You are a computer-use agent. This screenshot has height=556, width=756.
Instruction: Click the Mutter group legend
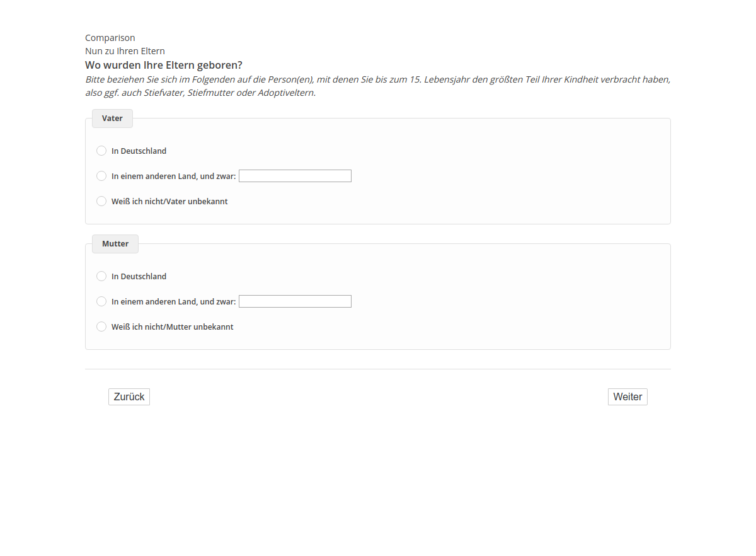point(115,244)
